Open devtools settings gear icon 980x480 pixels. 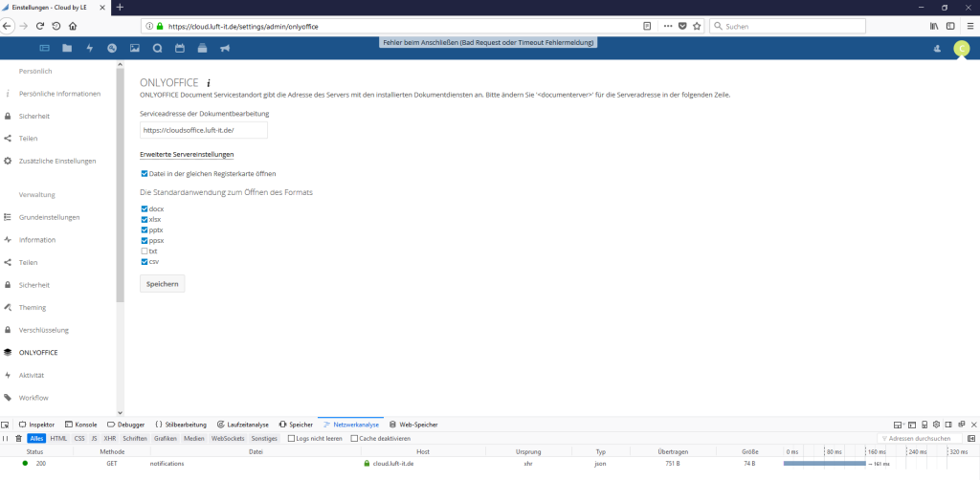[936, 425]
